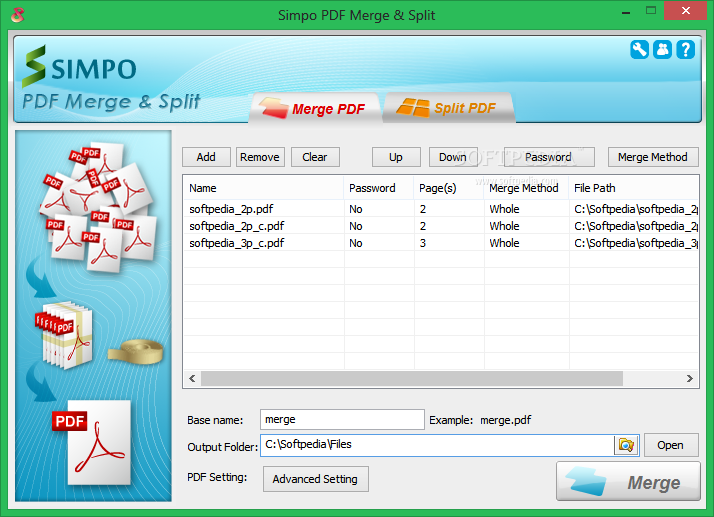Click the Merge Method button

point(653,157)
